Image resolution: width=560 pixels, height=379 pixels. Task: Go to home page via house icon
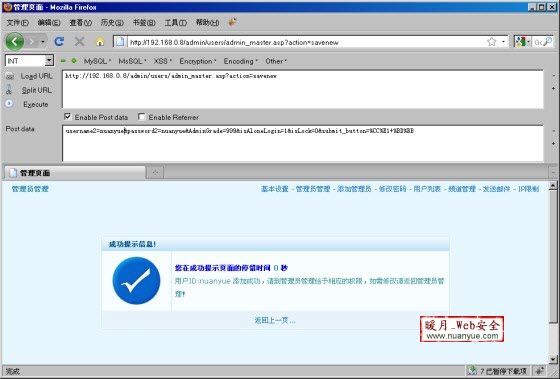click(x=100, y=42)
